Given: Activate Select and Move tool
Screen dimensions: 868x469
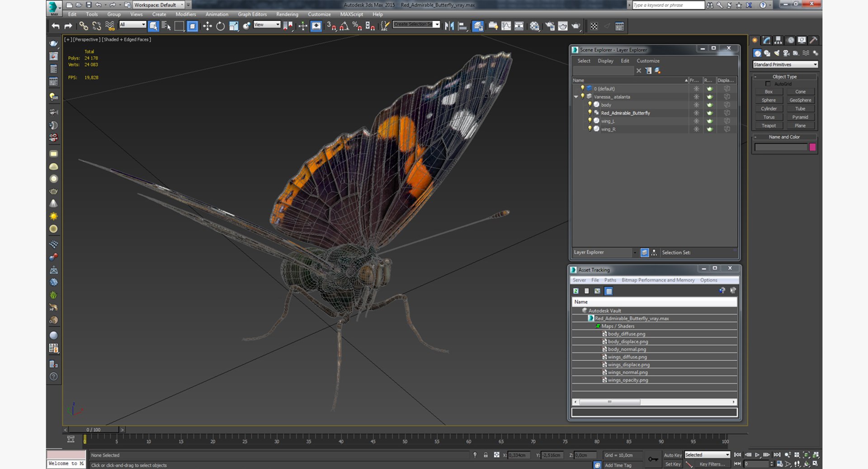Looking at the screenshot, I should click(x=207, y=26).
